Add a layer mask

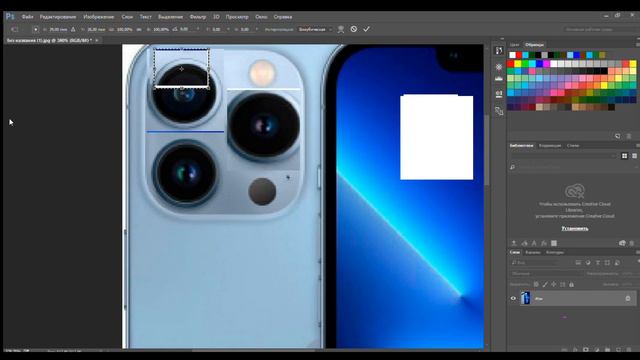[586, 349]
